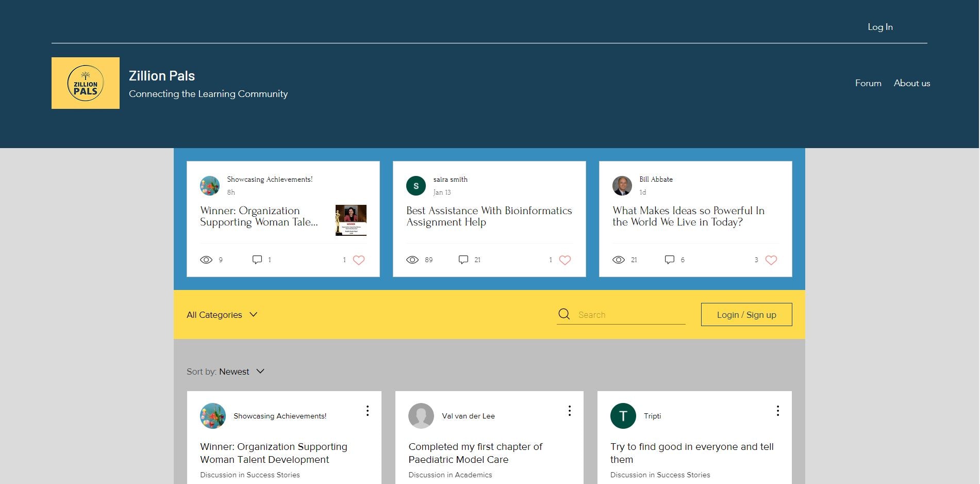Click the search magnifier icon
This screenshot has width=980, height=484.
point(564,314)
